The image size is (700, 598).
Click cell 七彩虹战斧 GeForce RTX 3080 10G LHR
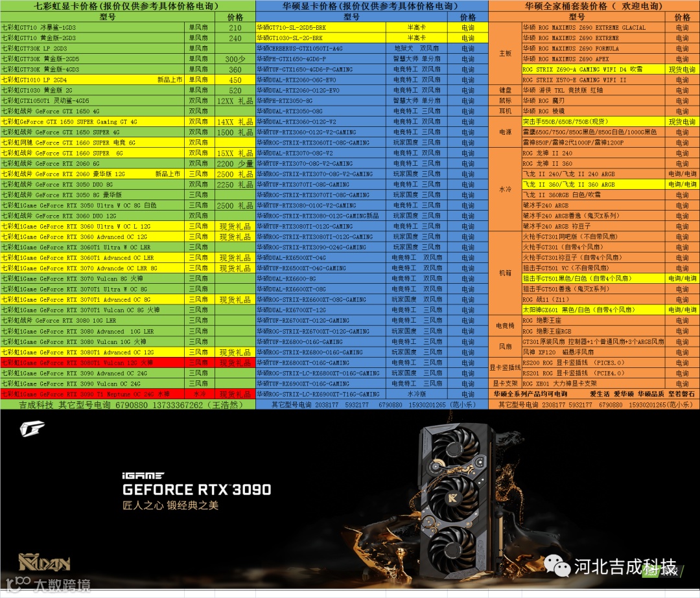(93, 321)
